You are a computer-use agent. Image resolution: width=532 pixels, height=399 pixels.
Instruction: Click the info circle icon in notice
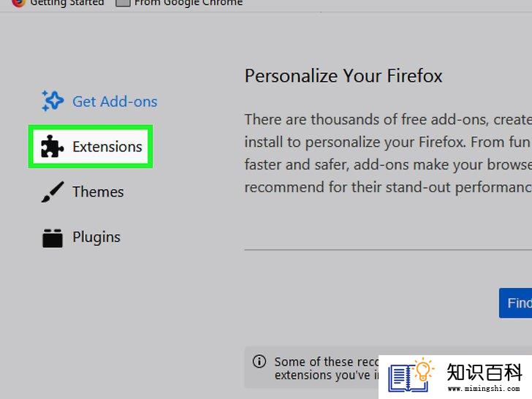259,361
